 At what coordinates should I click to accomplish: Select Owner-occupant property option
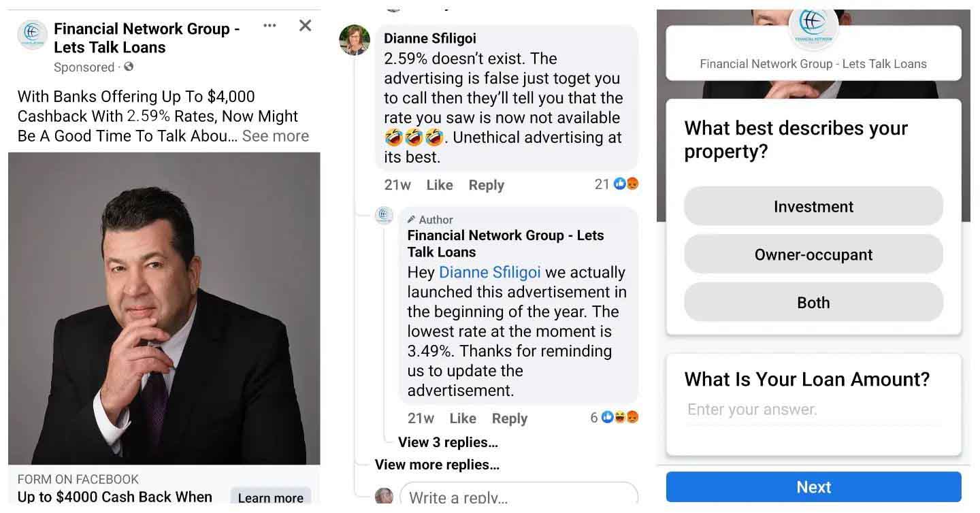(x=813, y=254)
